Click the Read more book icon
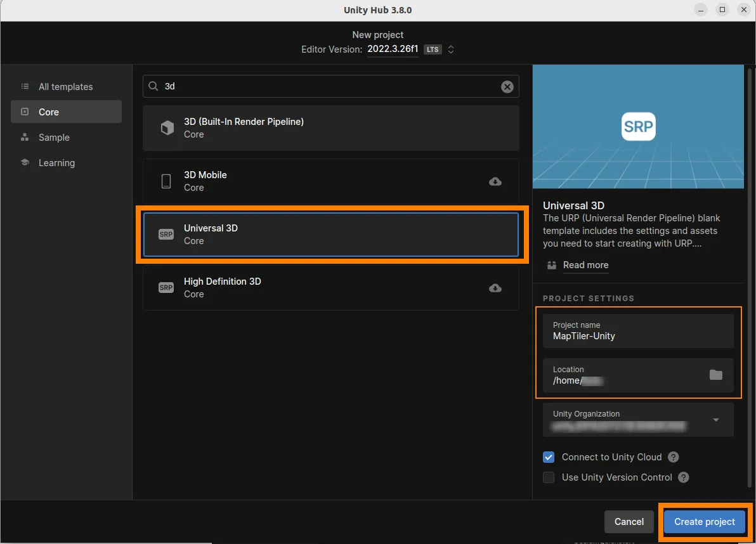Image resolution: width=756 pixels, height=544 pixels. [552, 265]
